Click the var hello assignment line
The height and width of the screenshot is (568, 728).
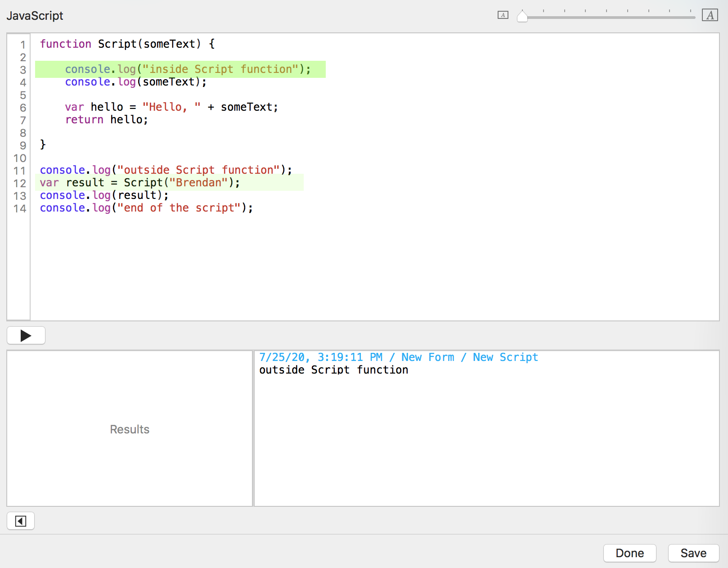(x=171, y=107)
